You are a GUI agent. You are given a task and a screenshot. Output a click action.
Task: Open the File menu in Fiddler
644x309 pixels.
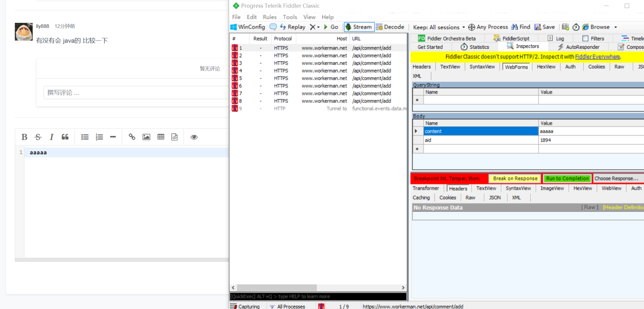(236, 17)
